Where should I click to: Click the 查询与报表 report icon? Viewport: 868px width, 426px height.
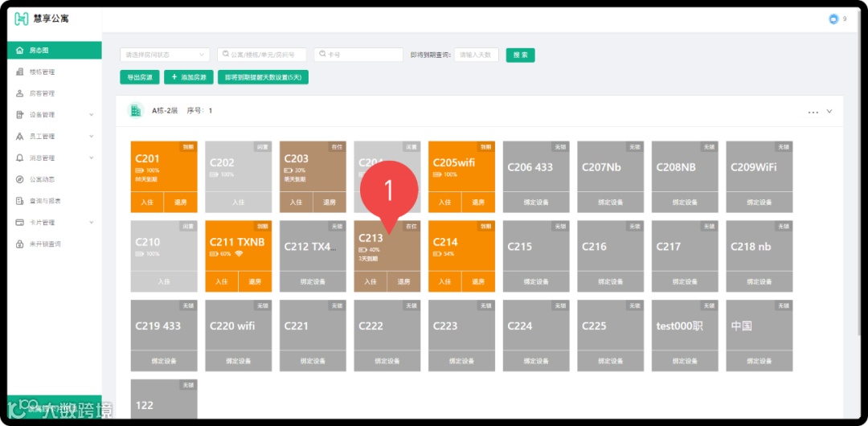(x=20, y=200)
